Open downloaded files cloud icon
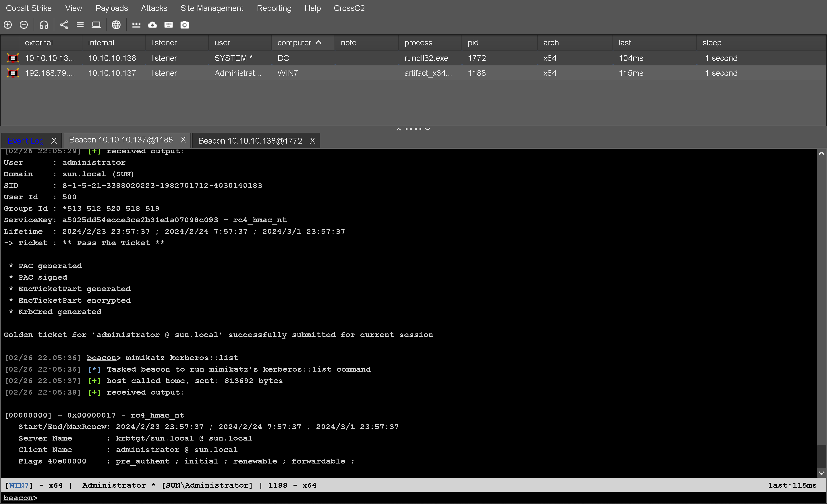 pos(152,25)
